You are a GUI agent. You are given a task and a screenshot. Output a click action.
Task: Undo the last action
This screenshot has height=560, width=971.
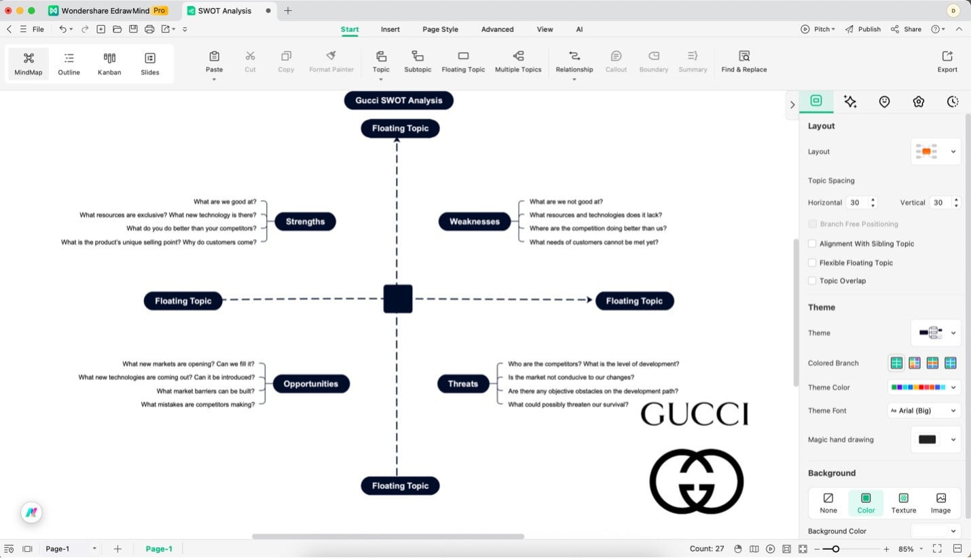tap(62, 29)
